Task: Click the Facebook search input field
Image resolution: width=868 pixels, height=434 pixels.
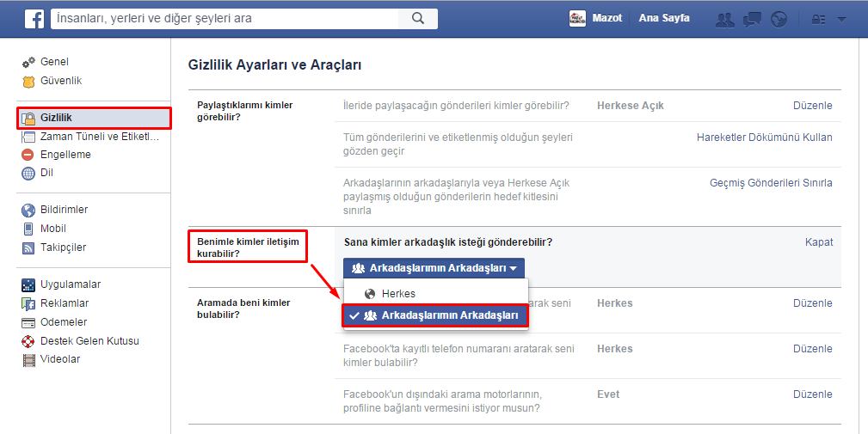Action: point(224,18)
